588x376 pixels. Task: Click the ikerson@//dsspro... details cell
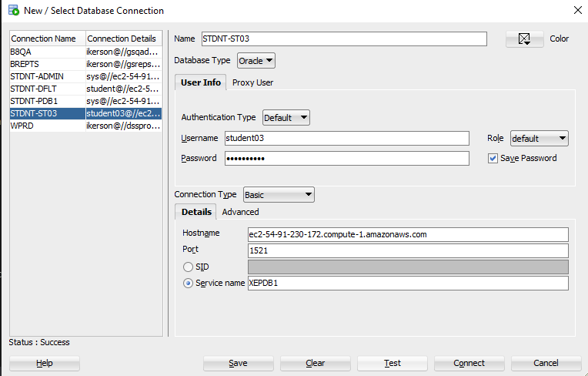[x=124, y=126]
